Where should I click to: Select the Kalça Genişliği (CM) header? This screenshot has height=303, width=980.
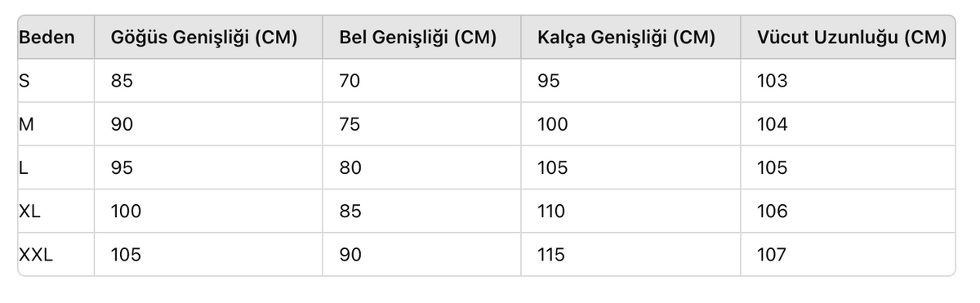click(x=626, y=38)
